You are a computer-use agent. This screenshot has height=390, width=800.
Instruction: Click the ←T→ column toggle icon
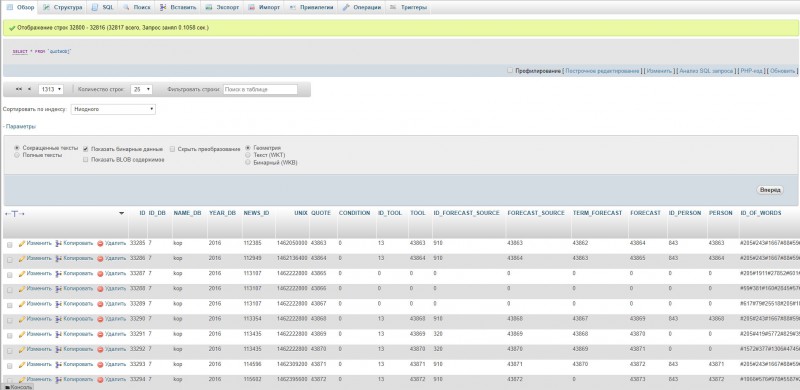[x=14, y=213]
